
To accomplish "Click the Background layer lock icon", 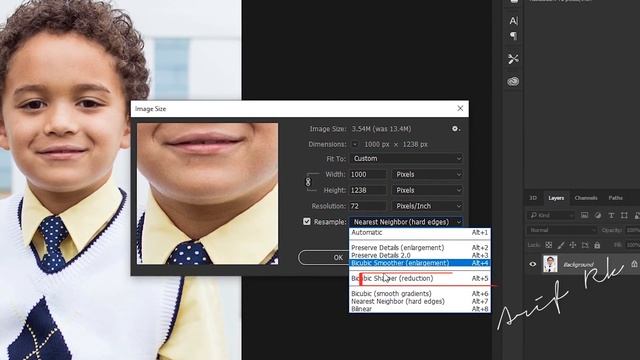I will [x=634, y=264].
